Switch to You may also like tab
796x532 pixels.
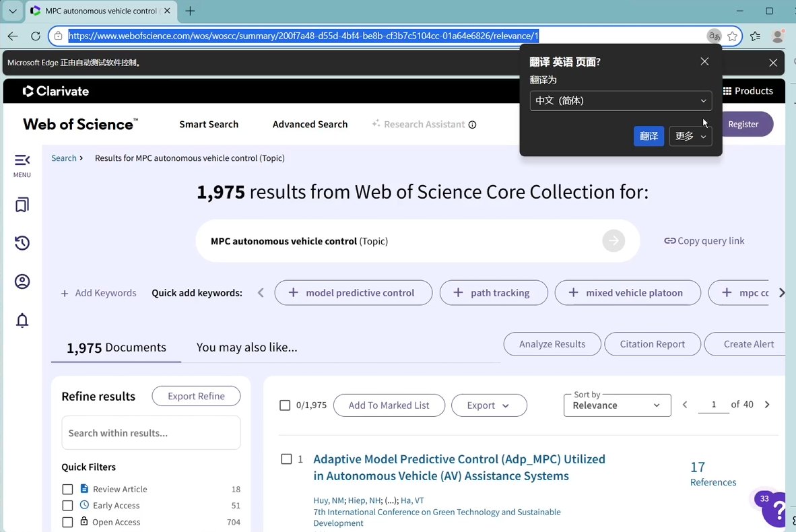(246, 347)
